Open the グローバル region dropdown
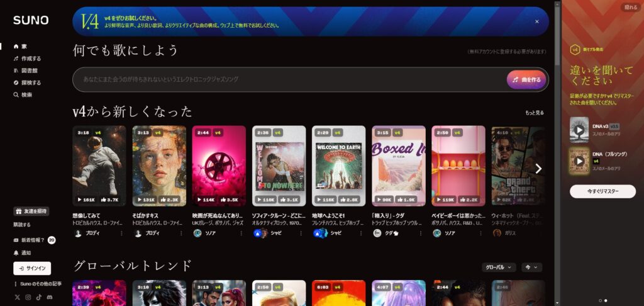The height and width of the screenshot is (306, 644). 499,268
